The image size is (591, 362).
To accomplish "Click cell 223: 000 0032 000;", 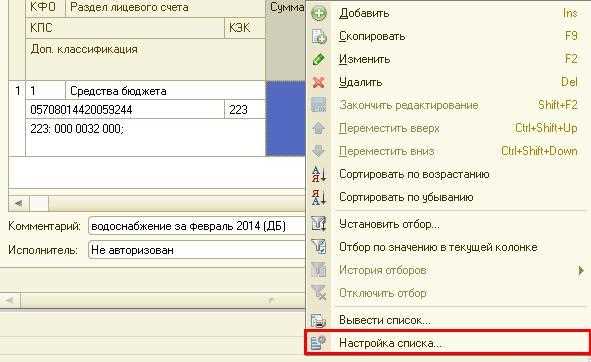I will coord(145,137).
